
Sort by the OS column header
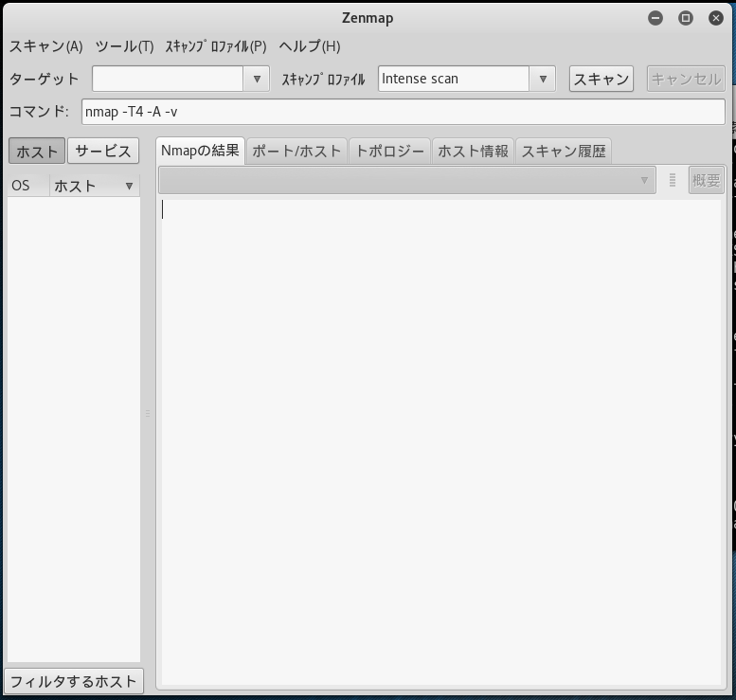pos(28,186)
